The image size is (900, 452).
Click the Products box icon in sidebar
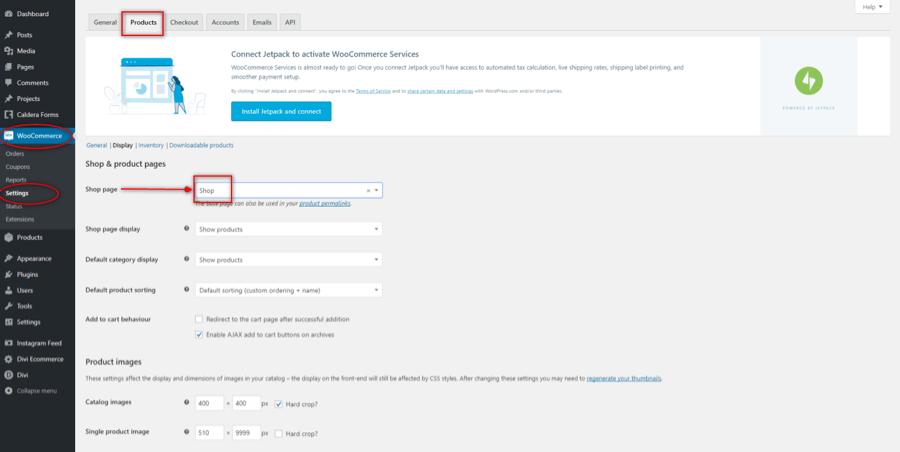pos(9,237)
